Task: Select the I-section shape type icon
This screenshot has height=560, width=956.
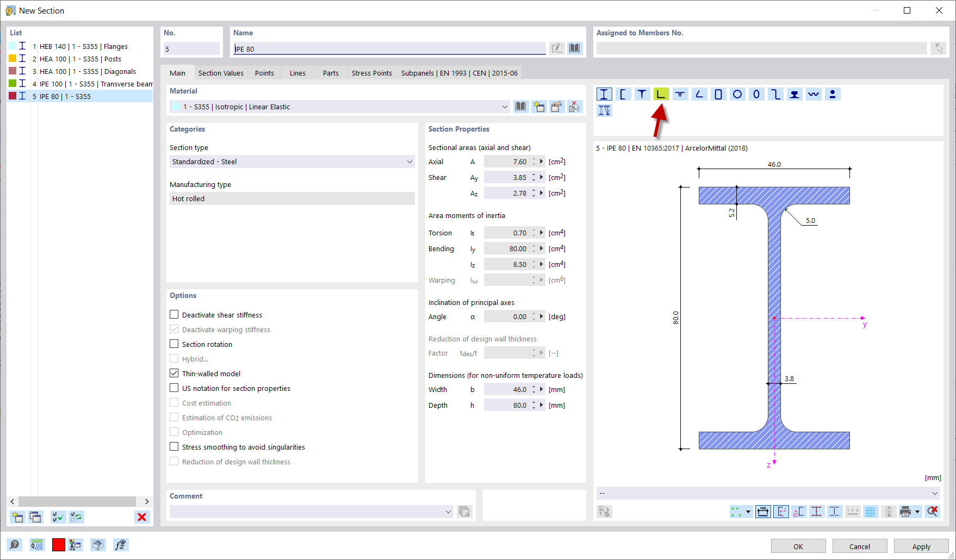Action: click(604, 94)
